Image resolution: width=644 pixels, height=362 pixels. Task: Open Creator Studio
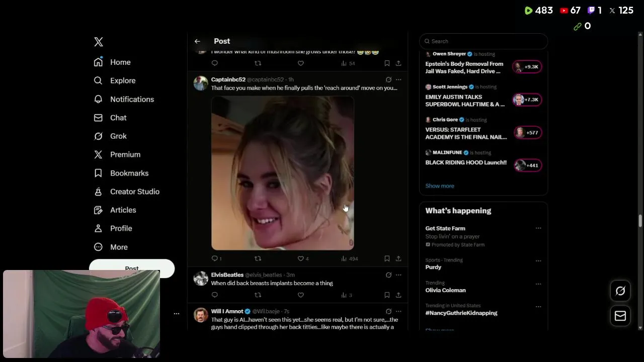127,192
